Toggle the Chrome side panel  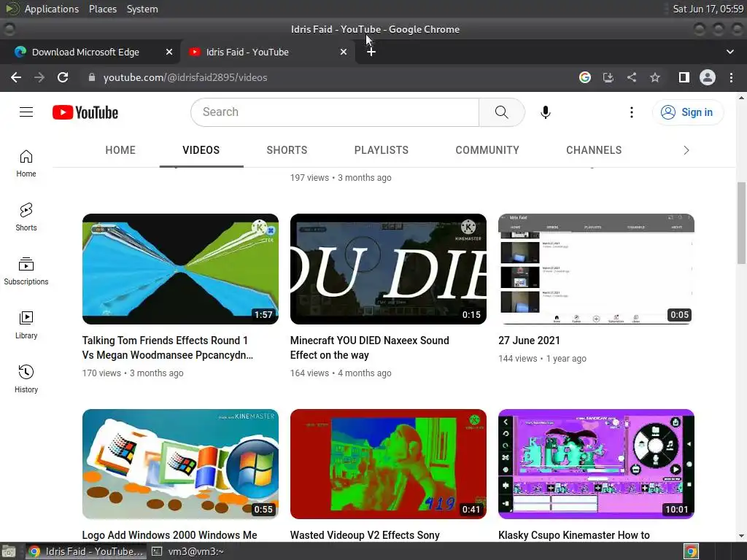tap(684, 77)
